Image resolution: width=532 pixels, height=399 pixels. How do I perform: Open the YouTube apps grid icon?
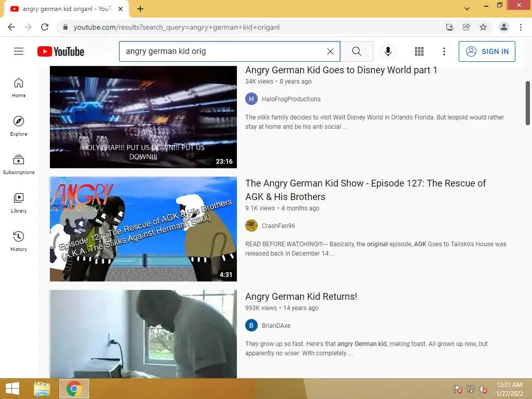click(x=419, y=51)
